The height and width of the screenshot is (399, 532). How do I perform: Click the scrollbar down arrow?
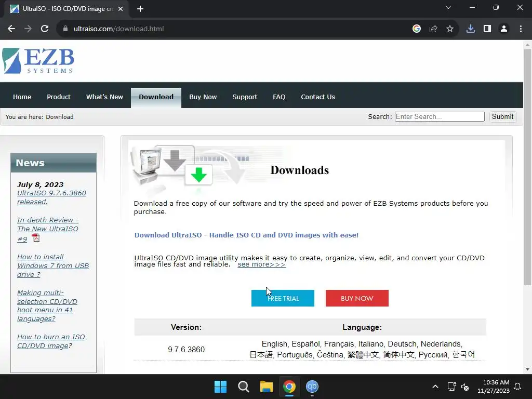(x=528, y=369)
